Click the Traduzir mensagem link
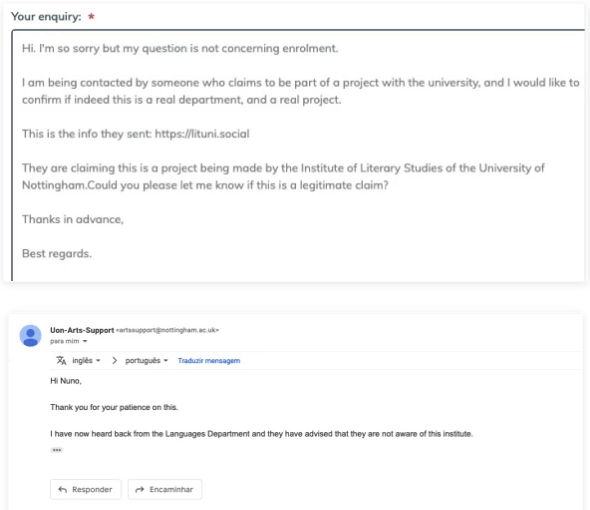The width and height of the screenshot is (590, 510). tap(209, 361)
